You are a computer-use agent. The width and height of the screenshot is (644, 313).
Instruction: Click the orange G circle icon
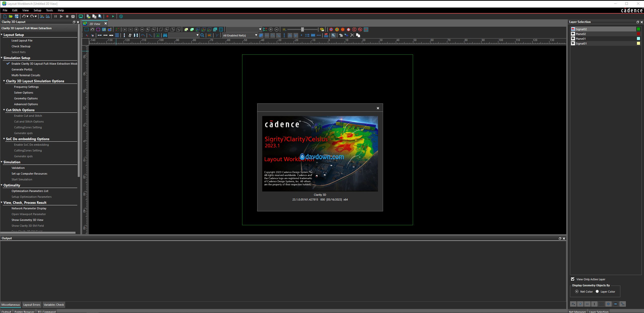pyautogui.click(x=337, y=29)
